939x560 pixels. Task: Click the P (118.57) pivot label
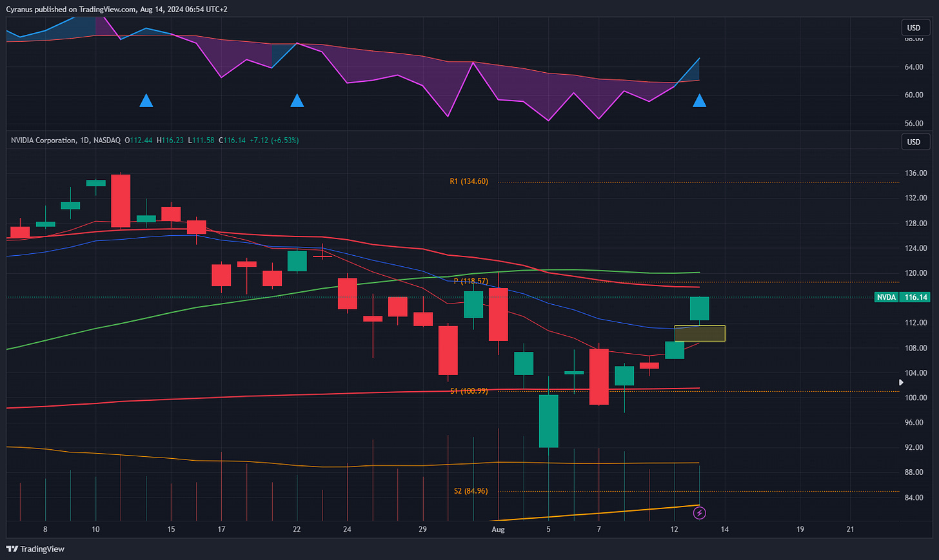471,281
